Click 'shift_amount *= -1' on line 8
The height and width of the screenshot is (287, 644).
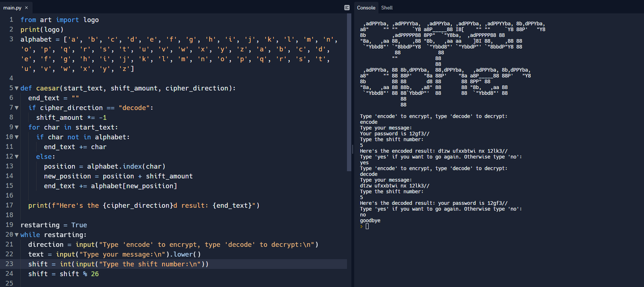[72, 117]
